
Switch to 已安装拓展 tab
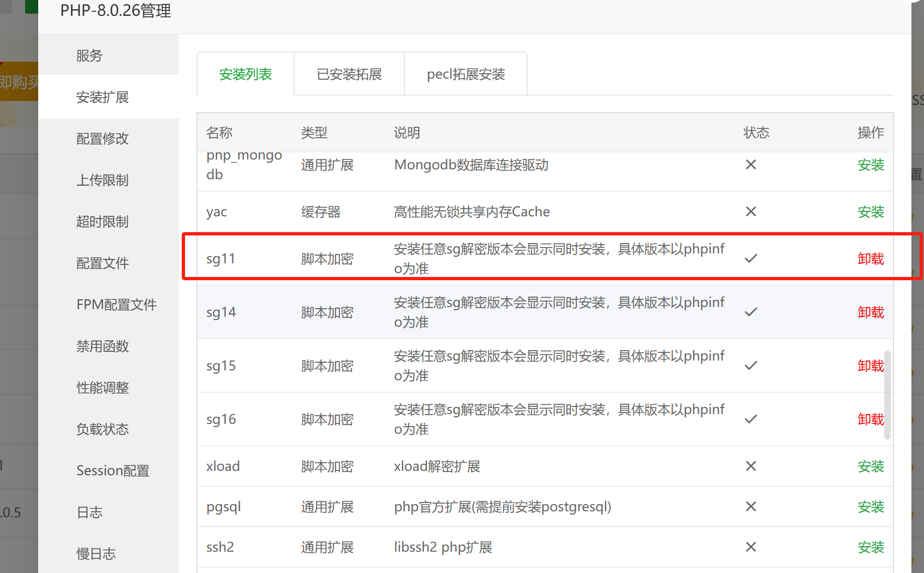tap(349, 74)
